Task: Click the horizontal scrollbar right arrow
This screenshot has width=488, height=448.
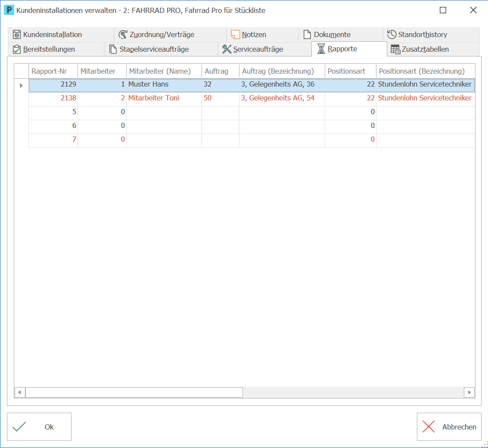Action: pos(469,392)
